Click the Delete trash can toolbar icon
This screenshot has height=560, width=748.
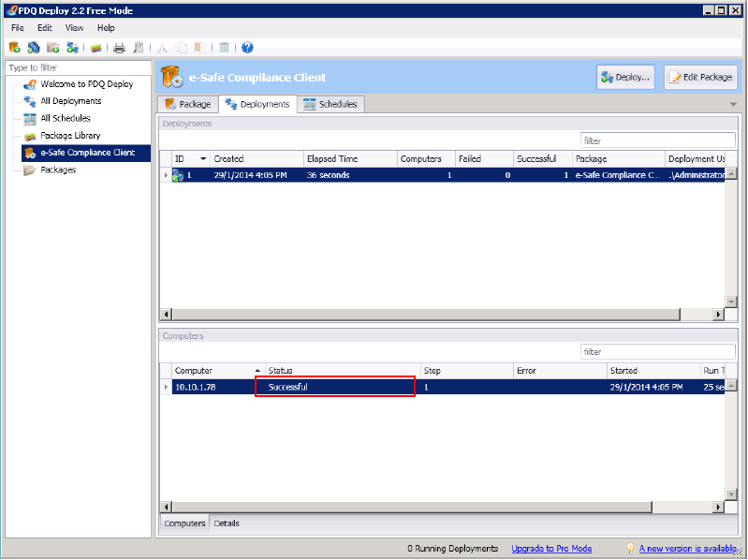(224, 47)
